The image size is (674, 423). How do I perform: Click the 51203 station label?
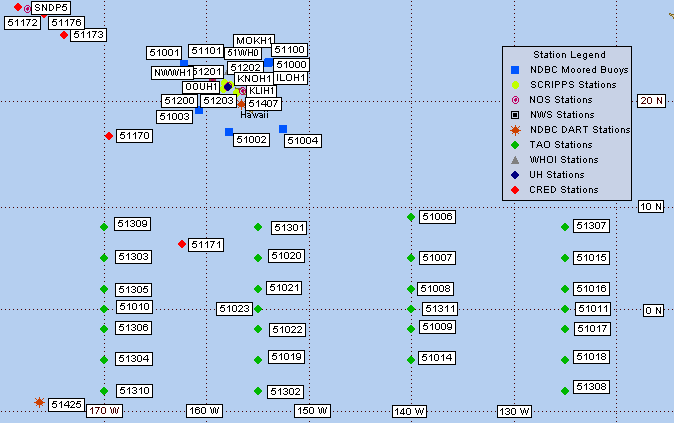coord(219,101)
